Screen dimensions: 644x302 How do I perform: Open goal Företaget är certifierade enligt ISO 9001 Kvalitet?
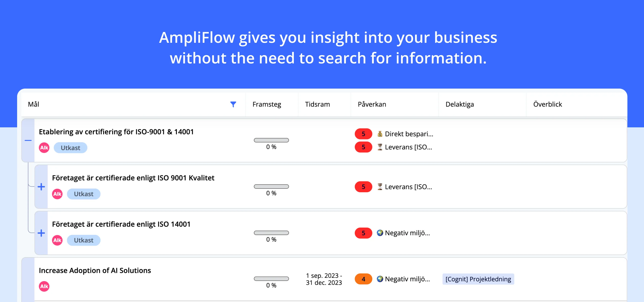coord(133,178)
